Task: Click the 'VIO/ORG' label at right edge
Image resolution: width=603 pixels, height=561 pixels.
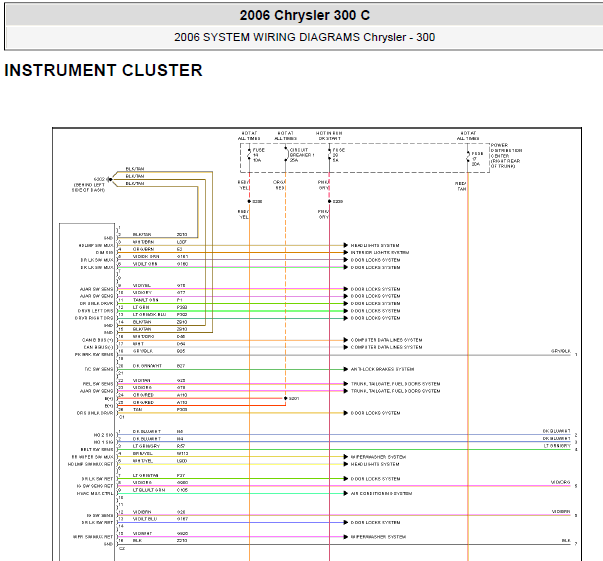Action: tap(561, 482)
